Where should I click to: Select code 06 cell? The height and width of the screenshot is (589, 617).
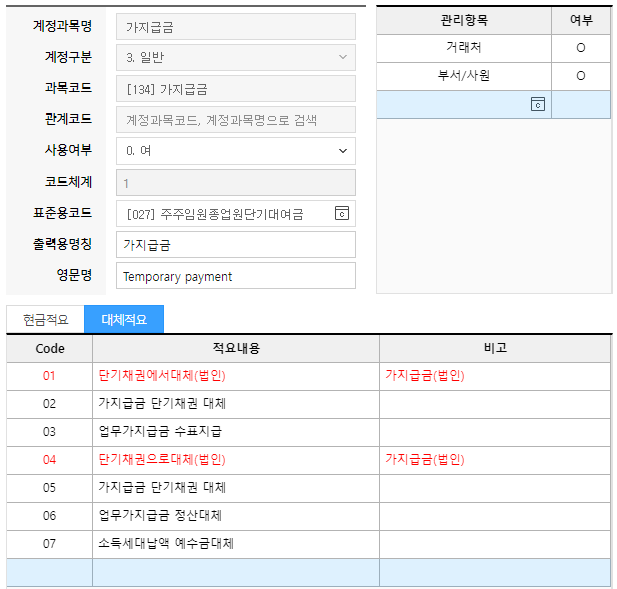point(50,516)
